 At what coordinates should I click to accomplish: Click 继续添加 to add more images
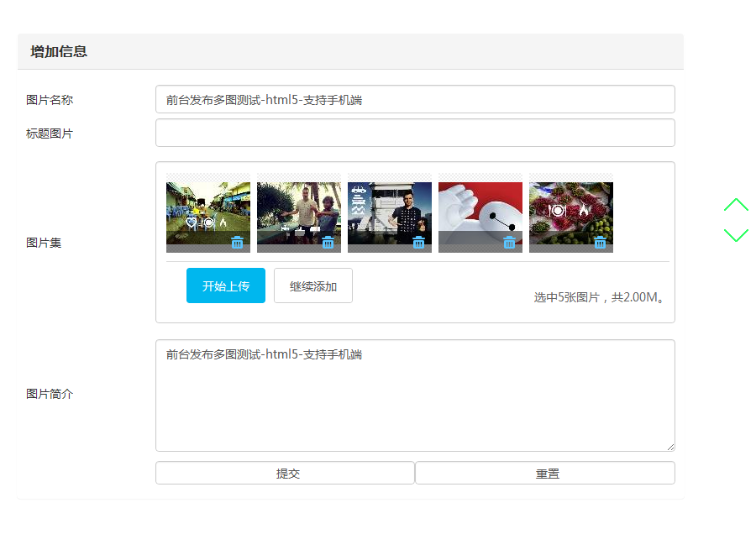pyautogui.click(x=313, y=286)
